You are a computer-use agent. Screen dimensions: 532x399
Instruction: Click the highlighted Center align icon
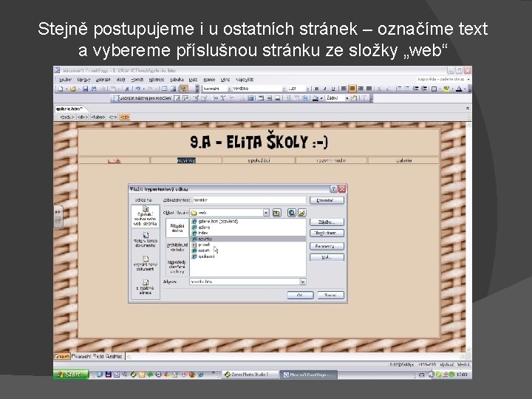[352, 89]
